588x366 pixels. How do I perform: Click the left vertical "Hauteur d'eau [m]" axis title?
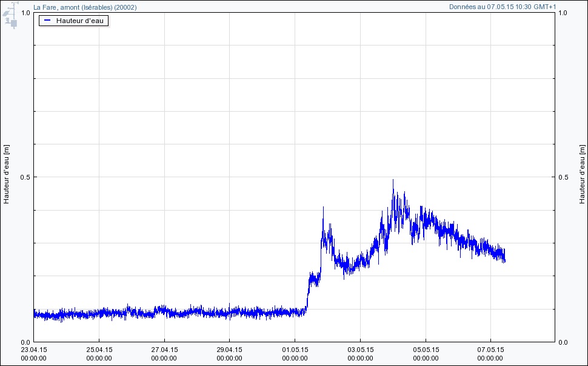pos(7,174)
